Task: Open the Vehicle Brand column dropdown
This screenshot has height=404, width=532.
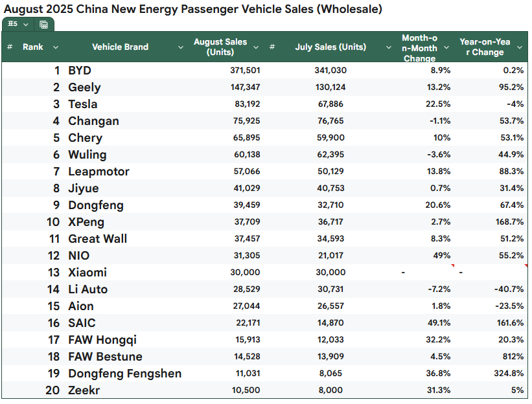Action: coord(180,47)
